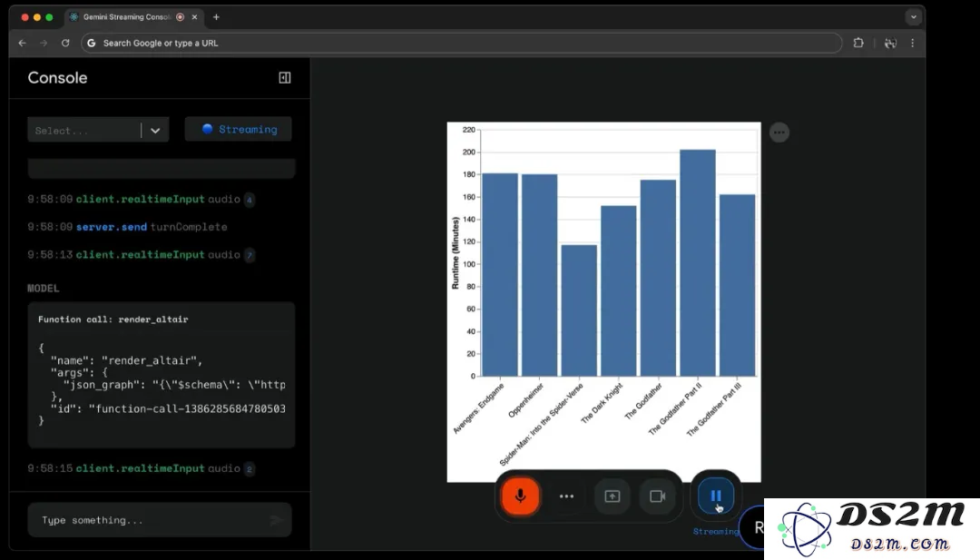Send the message with arrow icon
Image resolution: width=980 pixels, height=560 pixels.
pyautogui.click(x=276, y=520)
